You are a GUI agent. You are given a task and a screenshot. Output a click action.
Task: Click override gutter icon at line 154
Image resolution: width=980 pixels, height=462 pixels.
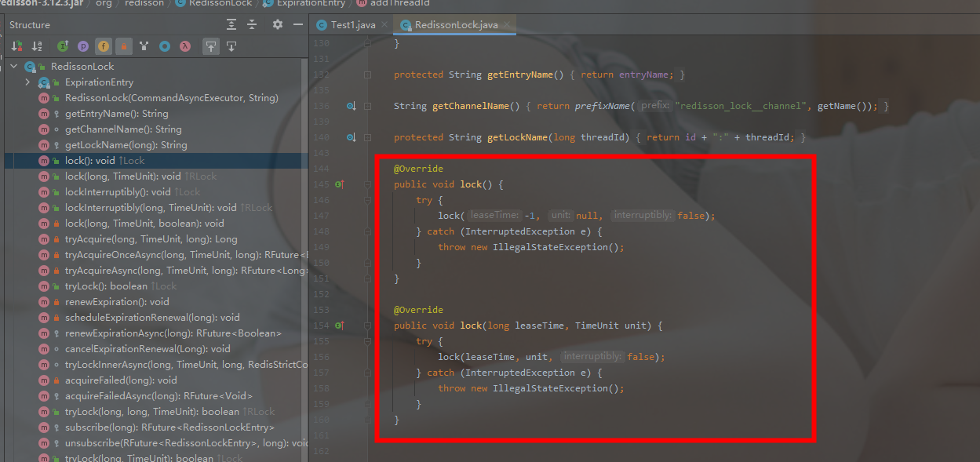(x=339, y=326)
